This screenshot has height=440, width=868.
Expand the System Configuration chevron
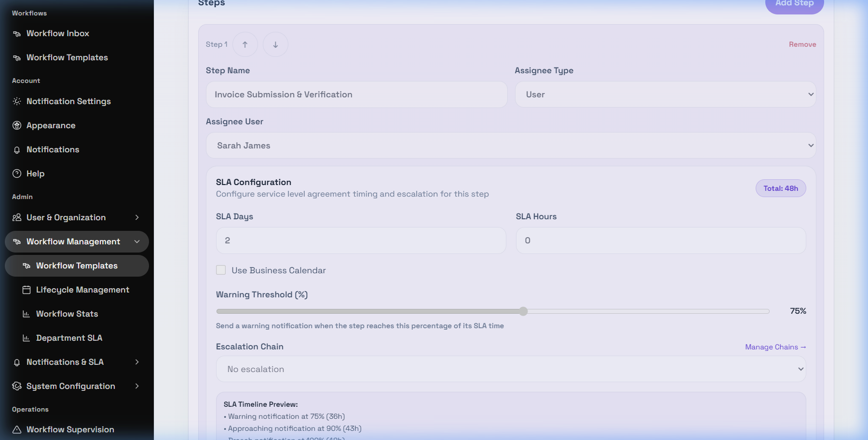coord(137,386)
